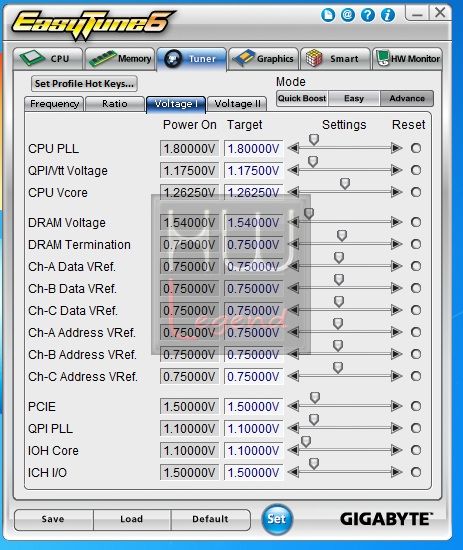
Task: Click right arrow for CPU Vcore slider
Action: pyautogui.click(x=396, y=192)
